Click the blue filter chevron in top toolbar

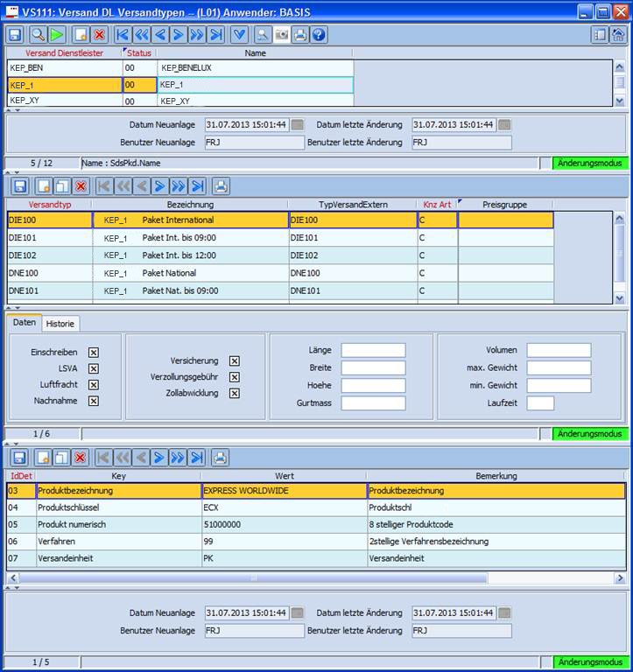[239, 35]
